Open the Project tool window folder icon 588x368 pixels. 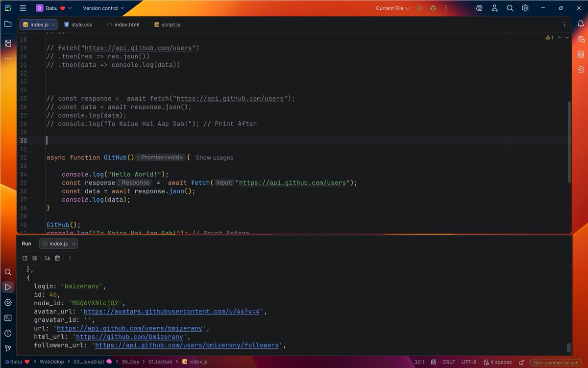tap(8, 24)
